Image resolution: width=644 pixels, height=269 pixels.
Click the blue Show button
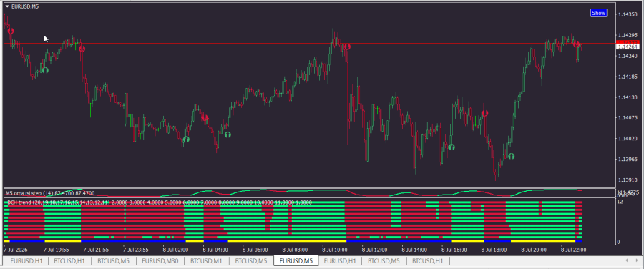click(x=598, y=13)
